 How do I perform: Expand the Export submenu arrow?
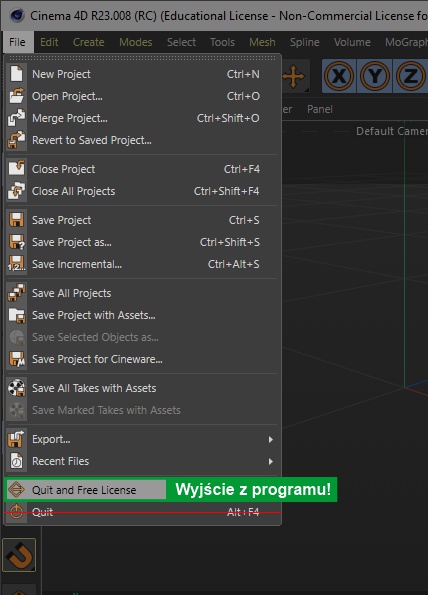[x=271, y=439]
